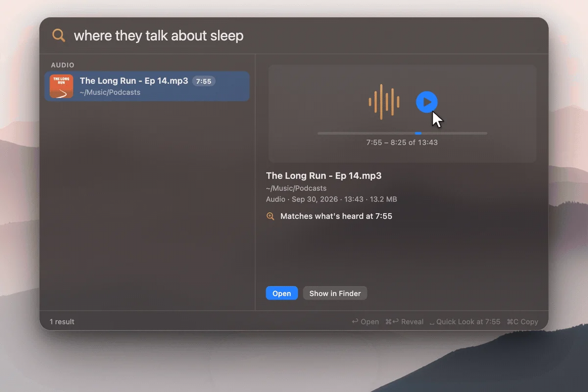The height and width of the screenshot is (392, 588).
Task: Click Quick Look at 7:55 hint
Action: point(465,321)
